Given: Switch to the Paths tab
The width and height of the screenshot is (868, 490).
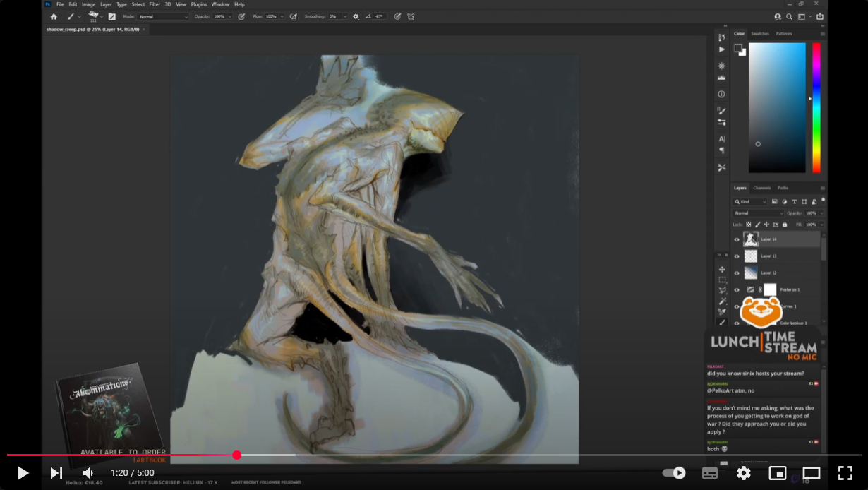Looking at the screenshot, I should pos(783,188).
